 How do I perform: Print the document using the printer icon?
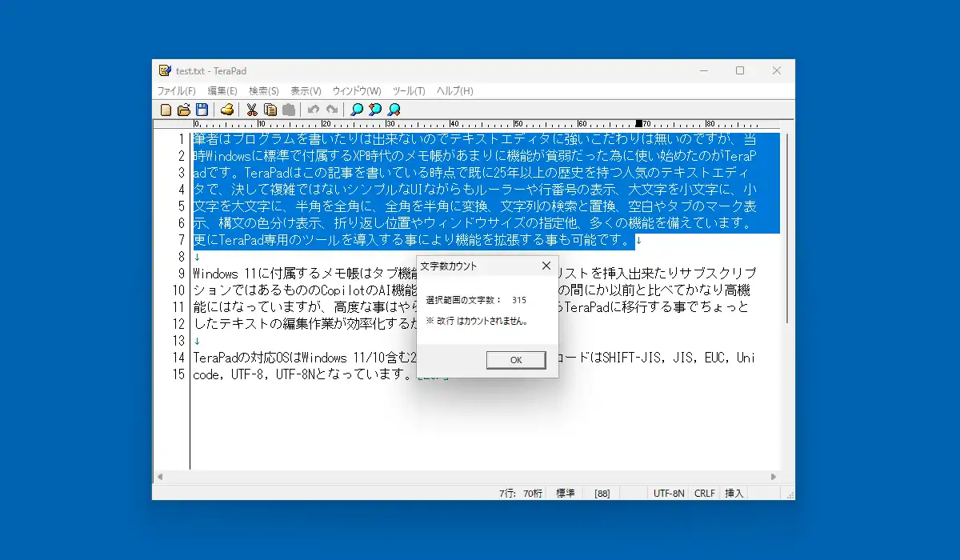[x=227, y=110]
